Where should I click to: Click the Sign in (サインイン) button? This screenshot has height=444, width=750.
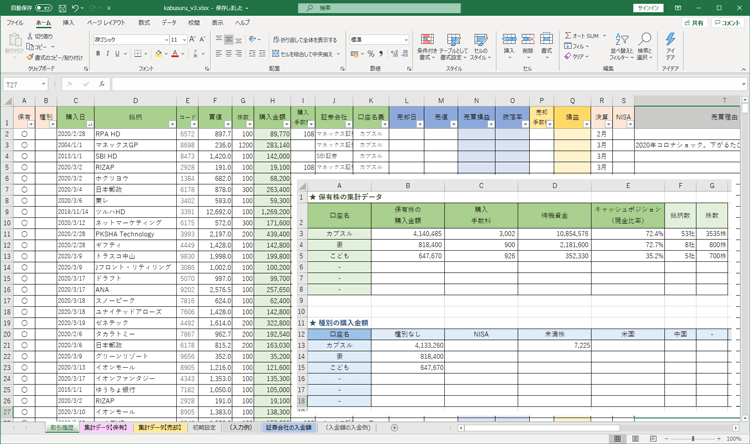[648, 8]
